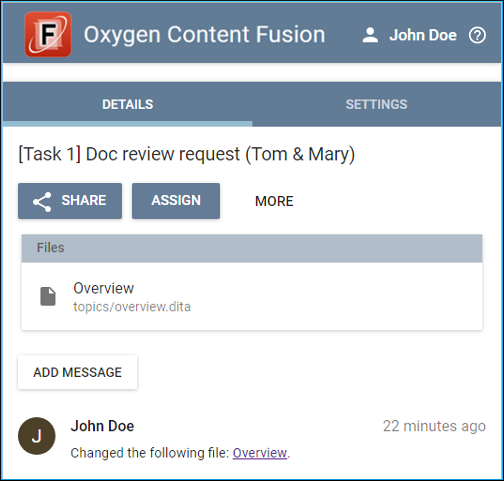Click the ASSIGN button
This screenshot has height=481, width=504.
tap(176, 201)
